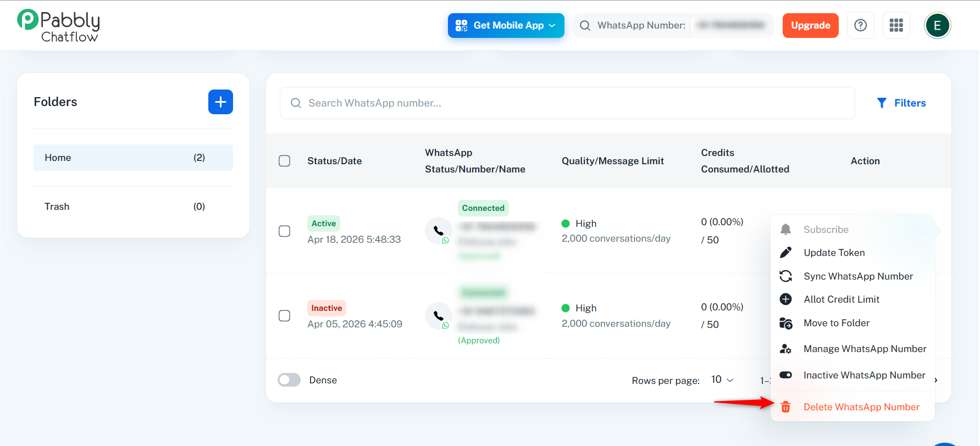
Task: Select Update Token menu option
Action: pos(853,253)
